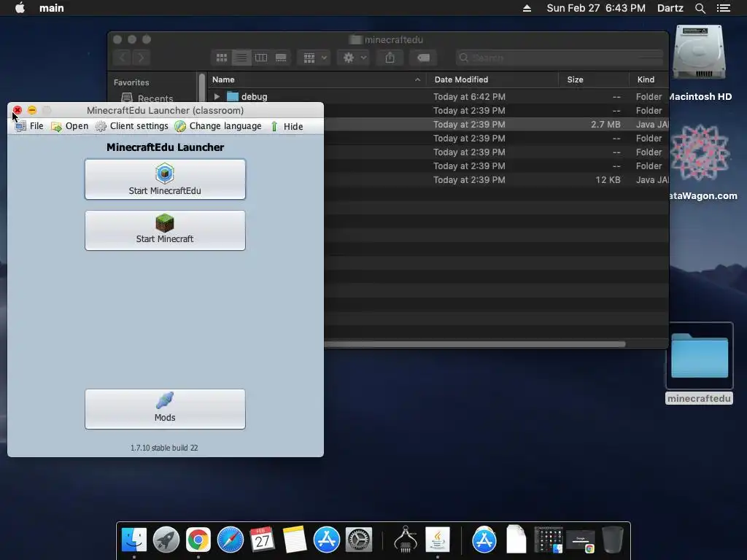Viewport: 747px width, 560px height.
Task: Open the first App Store icon in the Dock
Action: click(x=326, y=540)
